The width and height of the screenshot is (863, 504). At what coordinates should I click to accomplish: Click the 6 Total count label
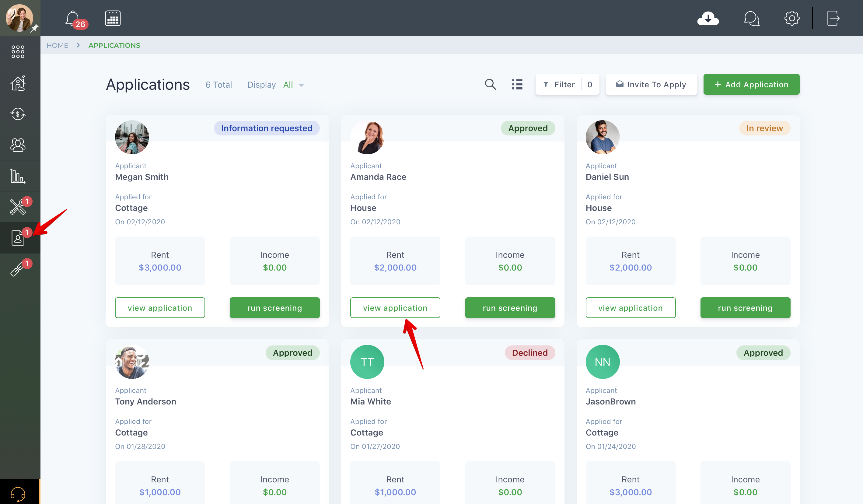pos(218,85)
